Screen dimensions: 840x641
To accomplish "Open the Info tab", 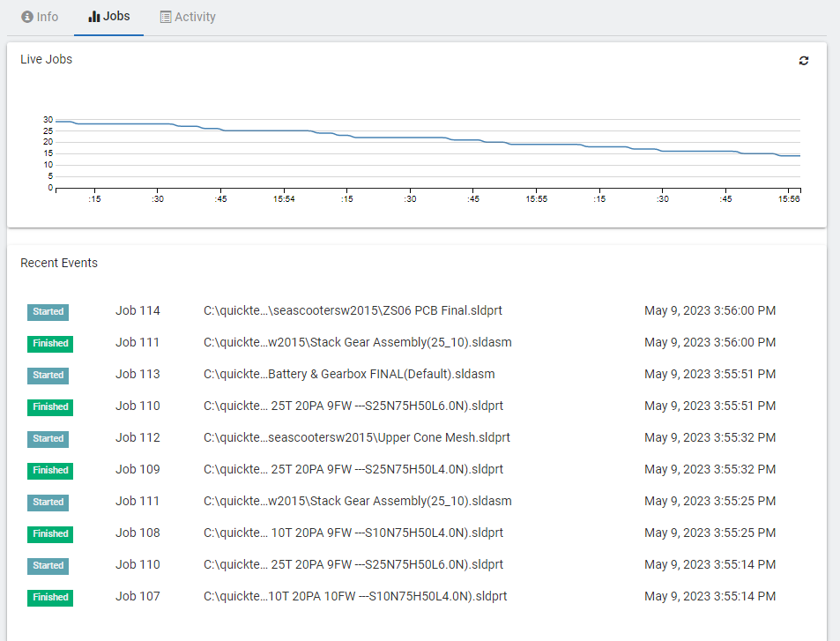I will click(40, 17).
